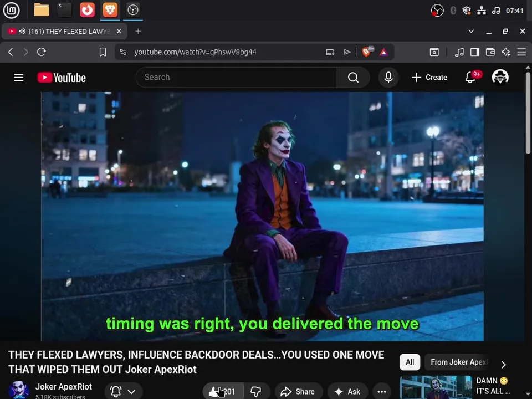Image resolution: width=532 pixels, height=399 pixels.
Task: View site information settings icon
Action: (x=123, y=52)
